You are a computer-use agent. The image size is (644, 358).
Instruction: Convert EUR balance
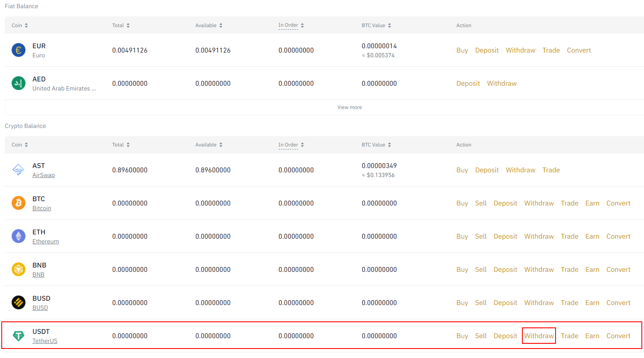(x=579, y=50)
